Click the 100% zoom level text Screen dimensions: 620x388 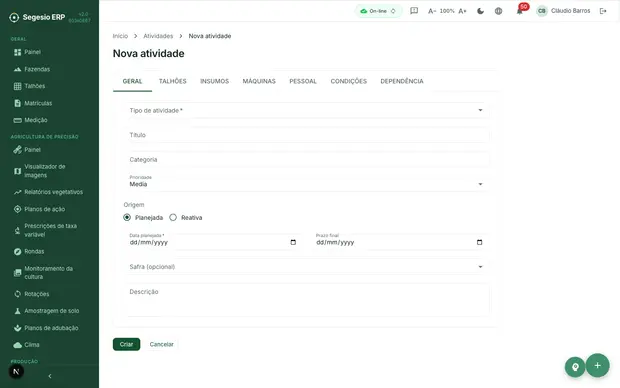click(447, 11)
